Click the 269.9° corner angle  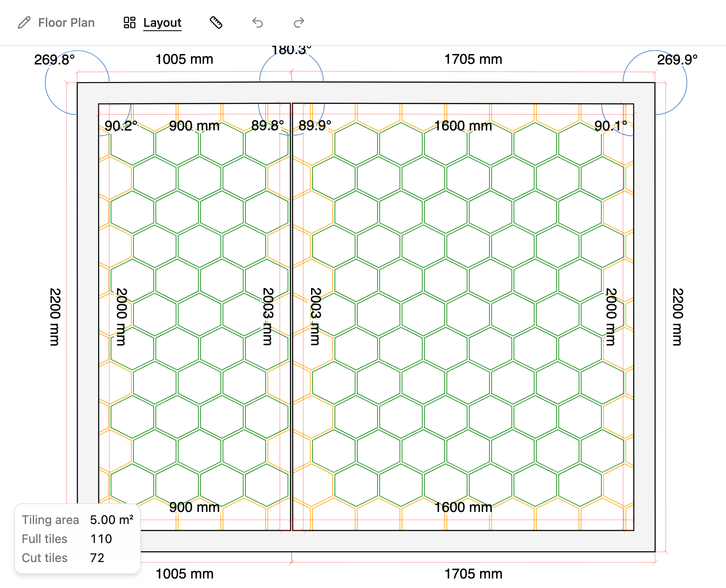(677, 59)
